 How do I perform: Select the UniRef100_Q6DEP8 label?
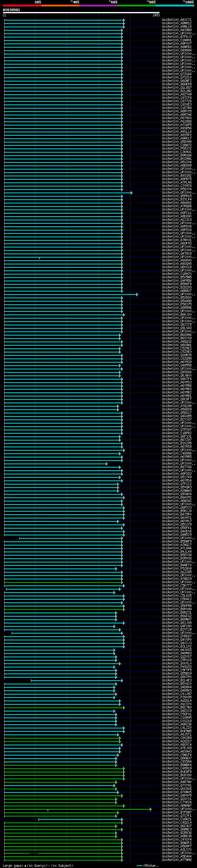(x=177, y=84)
